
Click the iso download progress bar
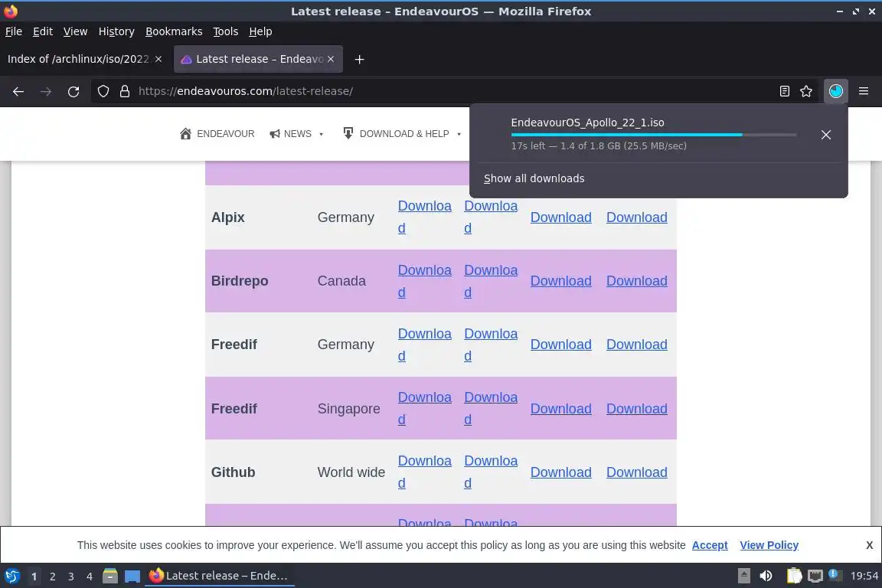(654, 135)
